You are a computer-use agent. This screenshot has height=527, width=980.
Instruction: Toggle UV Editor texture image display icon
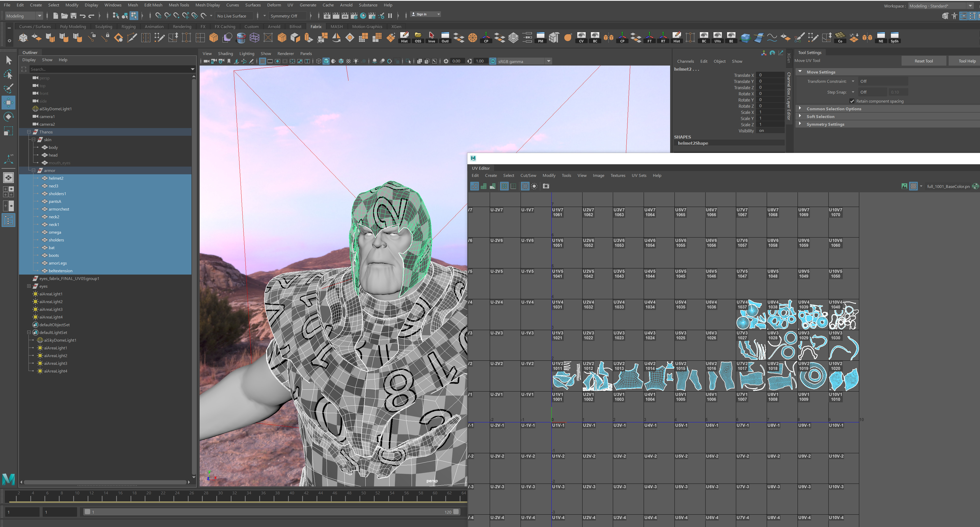click(904, 186)
